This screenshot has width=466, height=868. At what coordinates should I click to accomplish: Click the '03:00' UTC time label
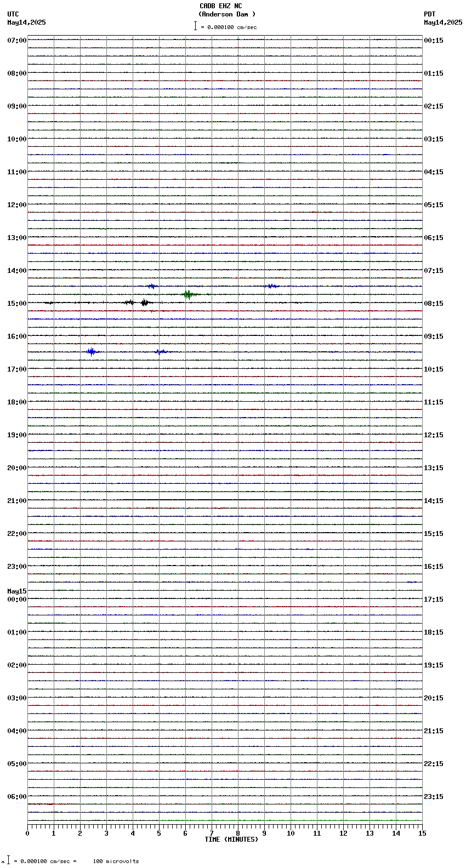click(17, 698)
